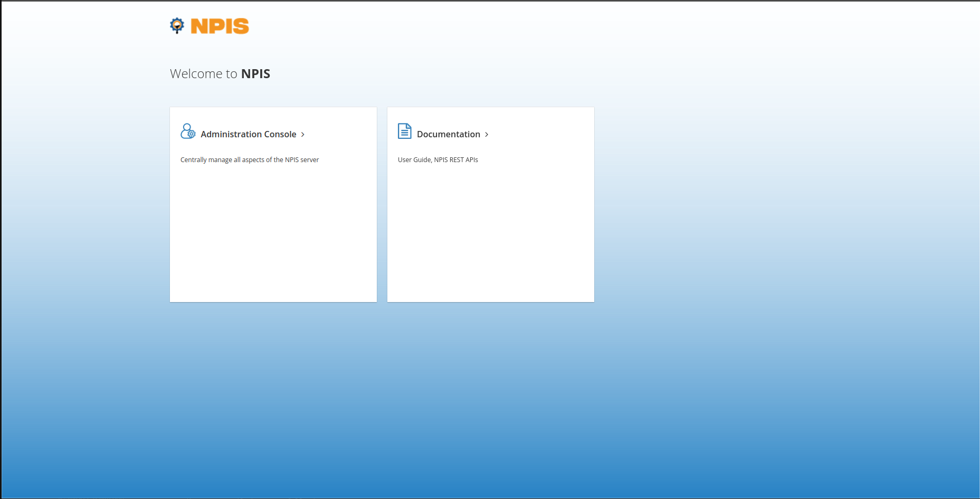Expand the chevron beside Administration Console
Viewport: 980px width, 499px height.
pyautogui.click(x=303, y=135)
